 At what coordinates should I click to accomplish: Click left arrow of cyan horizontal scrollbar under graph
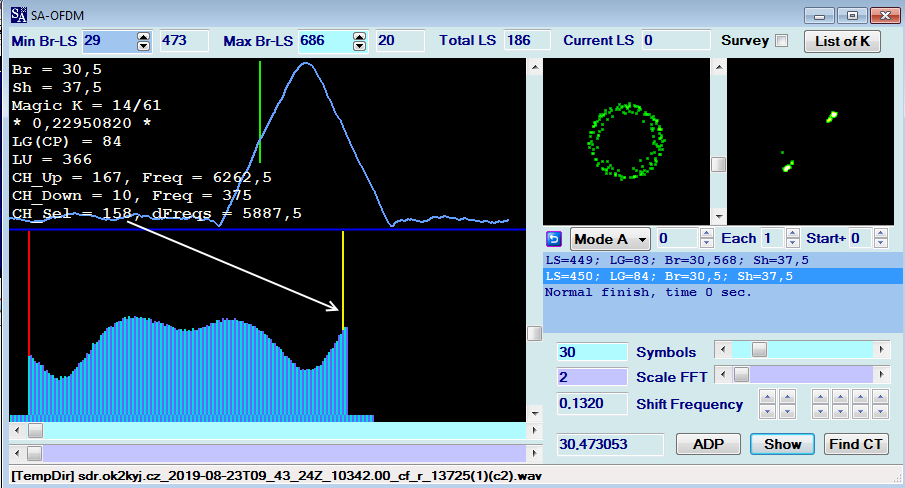point(17,430)
